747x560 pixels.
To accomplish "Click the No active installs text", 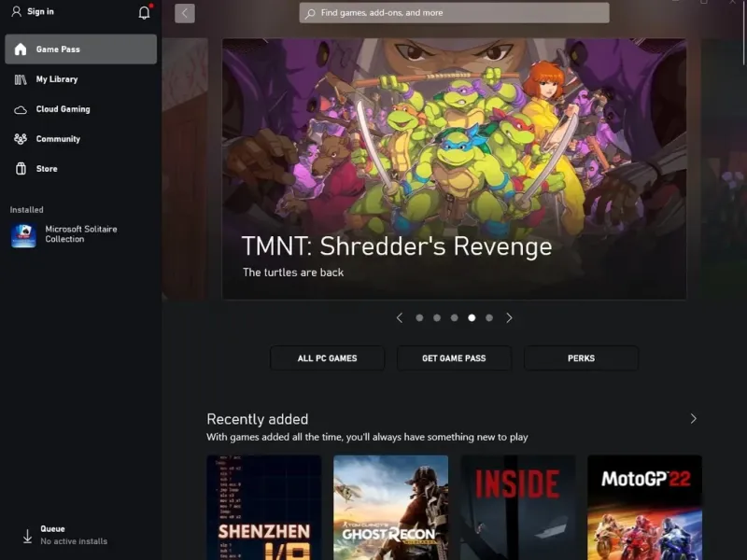I will [74, 541].
